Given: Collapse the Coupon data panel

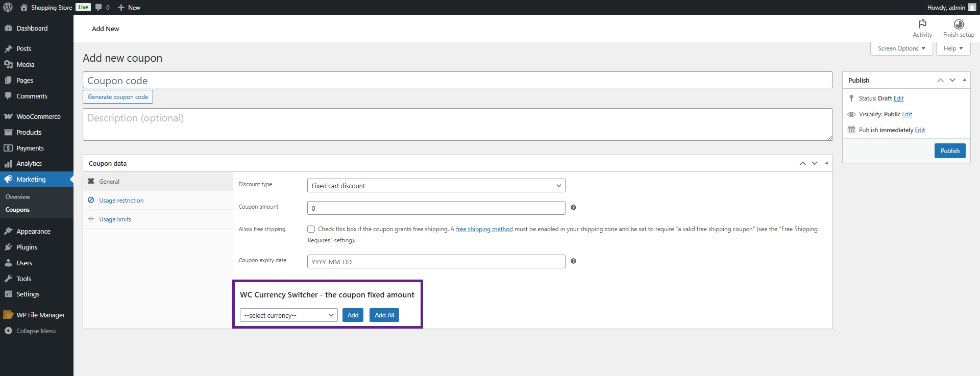Looking at the screenshot, I should (x=826, y=163).
